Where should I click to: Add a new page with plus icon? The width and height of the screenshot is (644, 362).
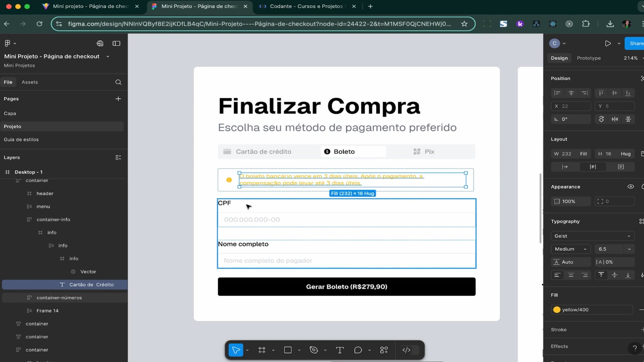tap(118, 99)
